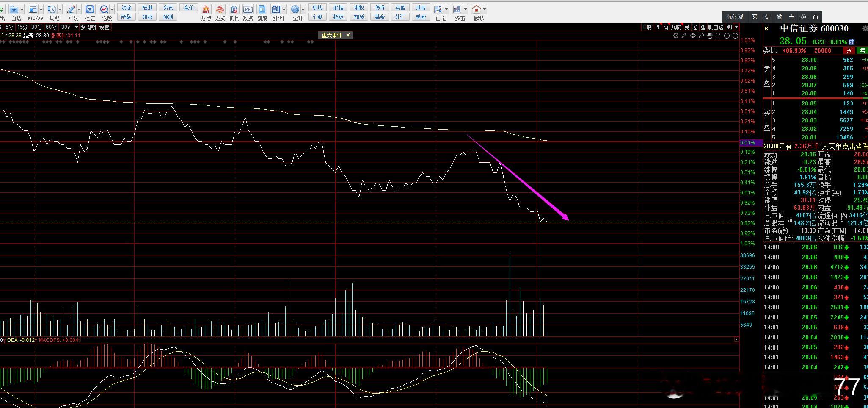Open the 机构 institutions icon
The width and height of the screenshot is (868, 408).
[x=234, y=9]
